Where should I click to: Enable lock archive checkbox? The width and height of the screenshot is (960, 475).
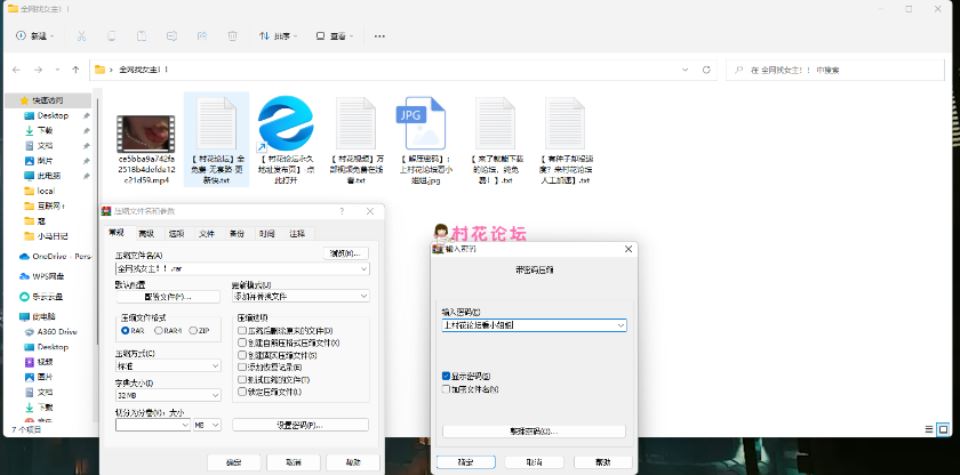(x=242, y=392)
